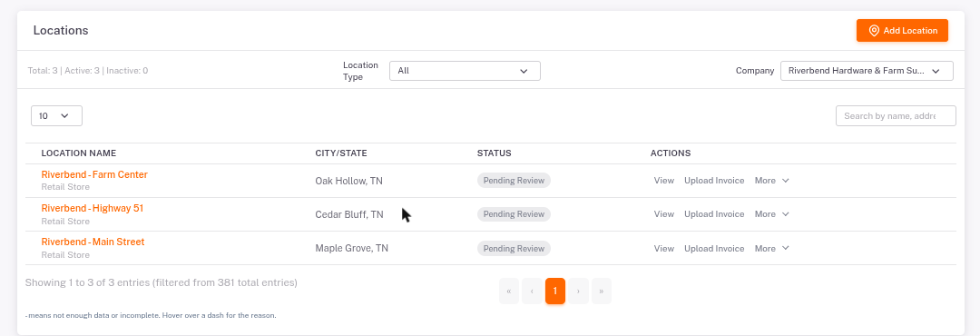The width and height of the screenshot is (980, 336).
Task: Click Pending Review badge for Farm Center
Action: click(x=514, y=180)
